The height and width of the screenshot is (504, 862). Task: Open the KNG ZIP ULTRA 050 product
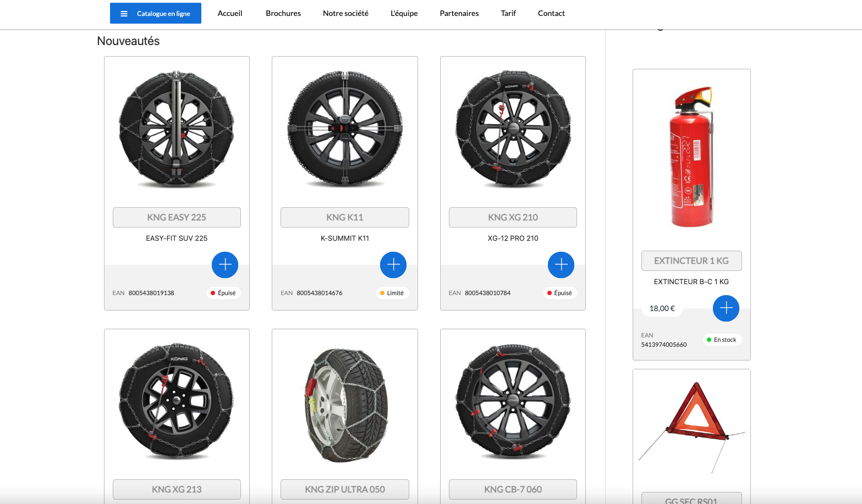tap(345, 489)
